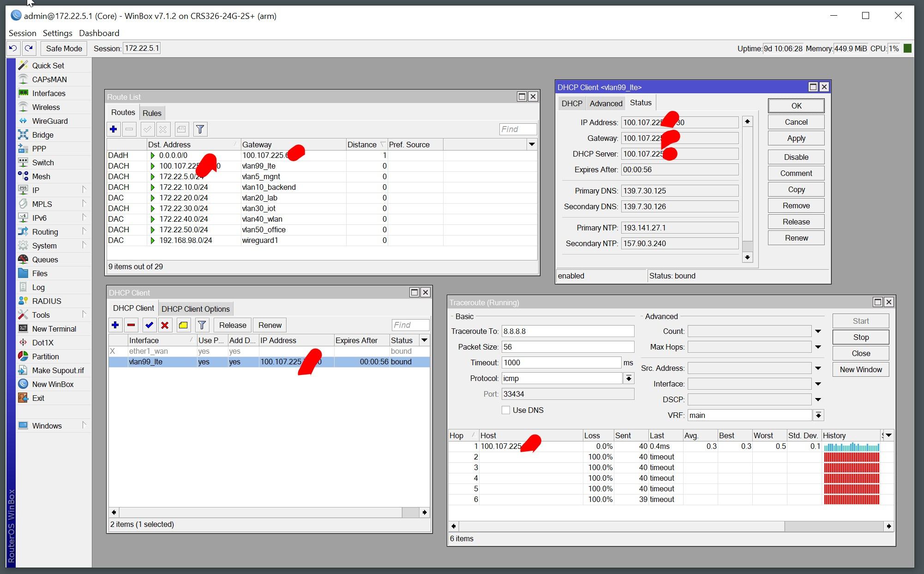Open the Bridge sidebar entry

pos(42,135)
